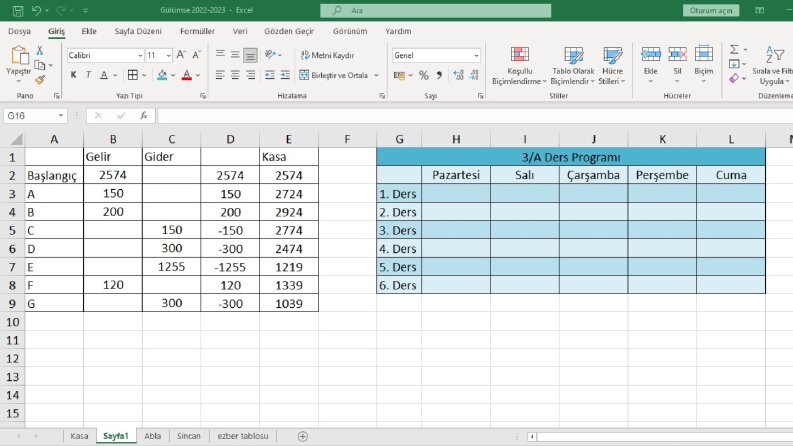Open the font size 11 dropdown
Screen dimensions: 793x446
point(168,55)
